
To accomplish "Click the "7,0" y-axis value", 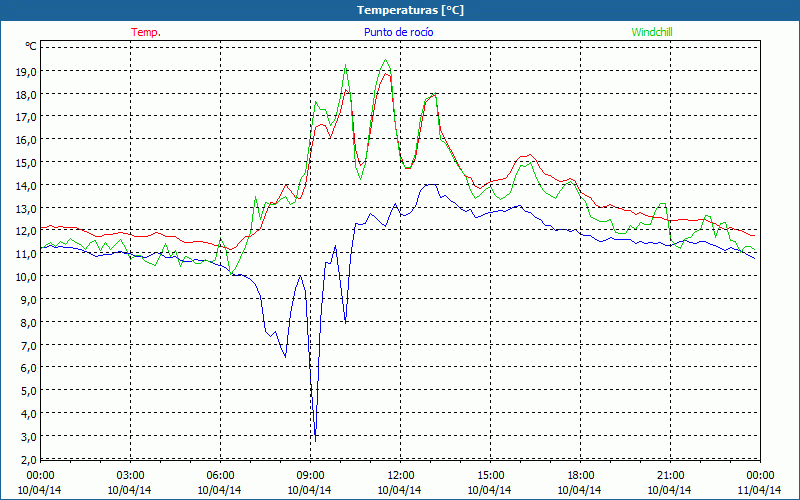I will click(x=29, y=345).
